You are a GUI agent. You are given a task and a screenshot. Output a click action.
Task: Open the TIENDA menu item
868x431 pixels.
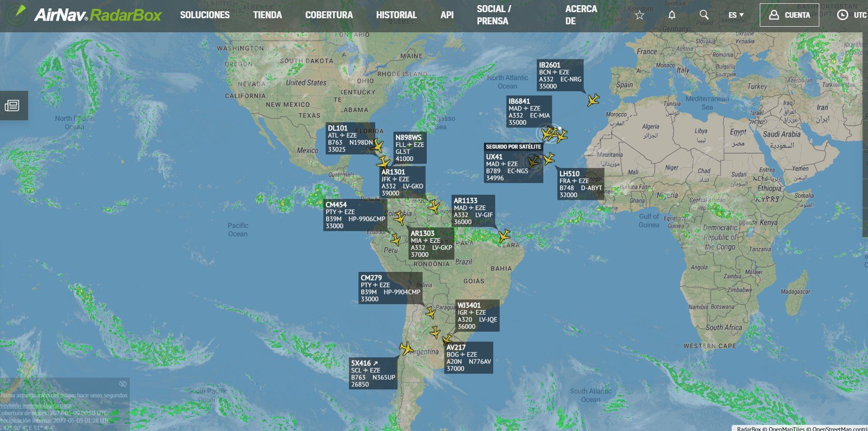267,15
